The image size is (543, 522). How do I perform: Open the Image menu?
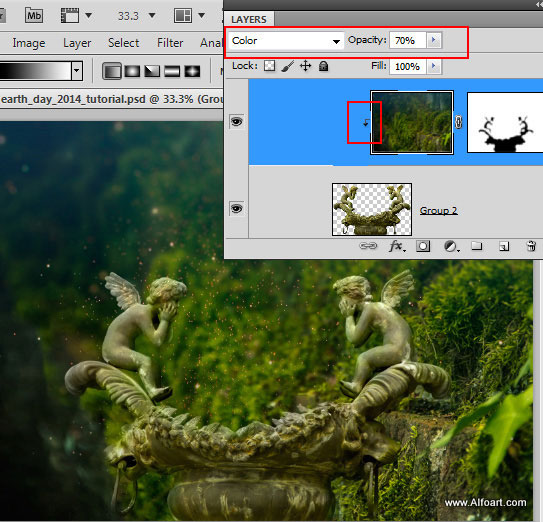tap(29, 43)
